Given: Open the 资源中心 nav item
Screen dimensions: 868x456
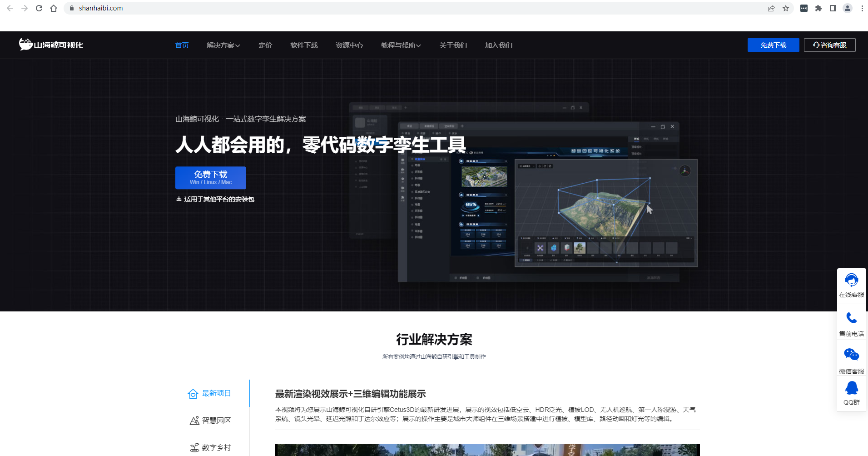Looking at the screenshot, I should click(349, 45).
